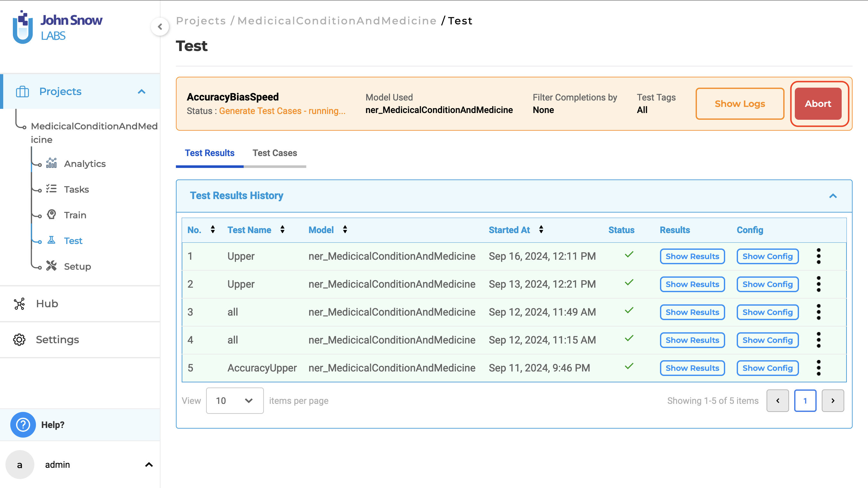Click the Test Results History heading
868x488 pixels.
237,196
